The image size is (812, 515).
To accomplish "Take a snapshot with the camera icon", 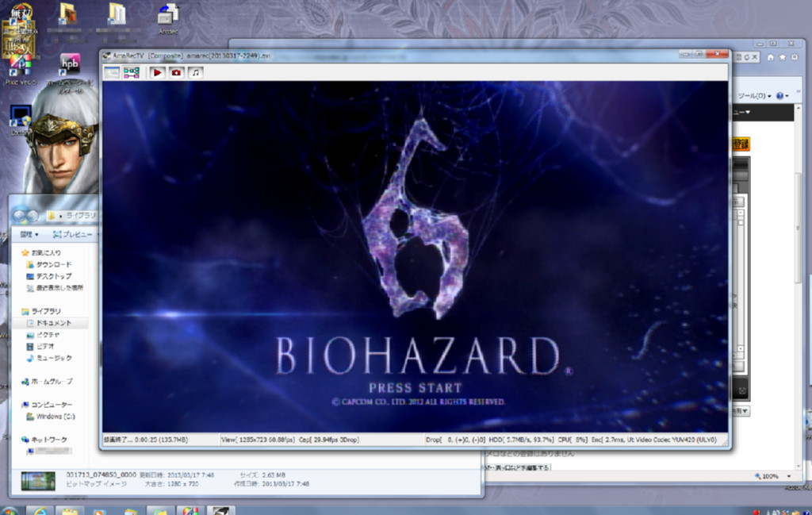I will click(x=176, y=72).
